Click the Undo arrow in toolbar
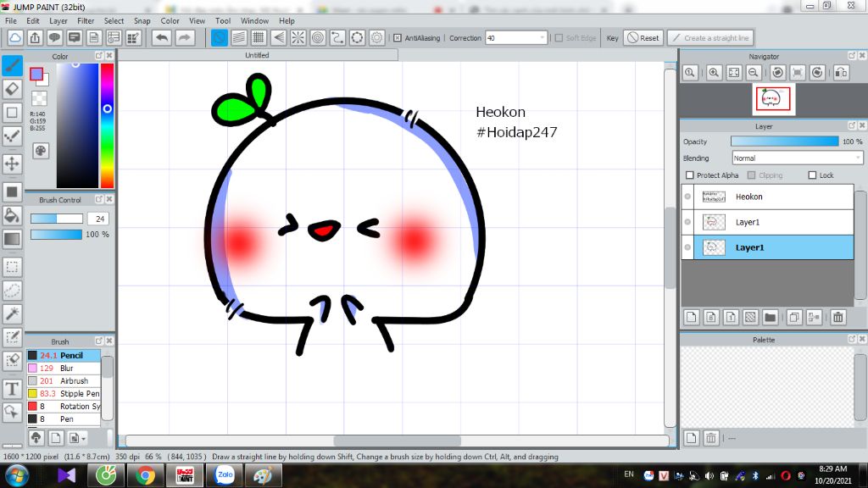This screenshot has height=488, width=868. click(x=162, y=37)
